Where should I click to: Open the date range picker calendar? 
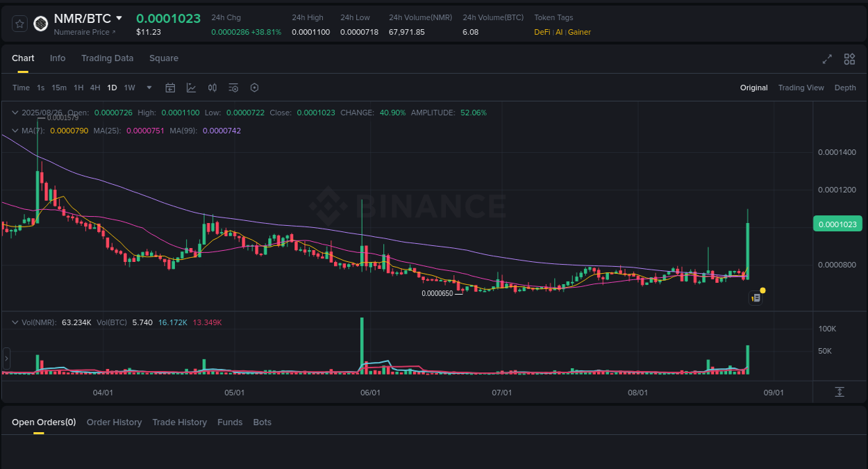click(170, 88)
